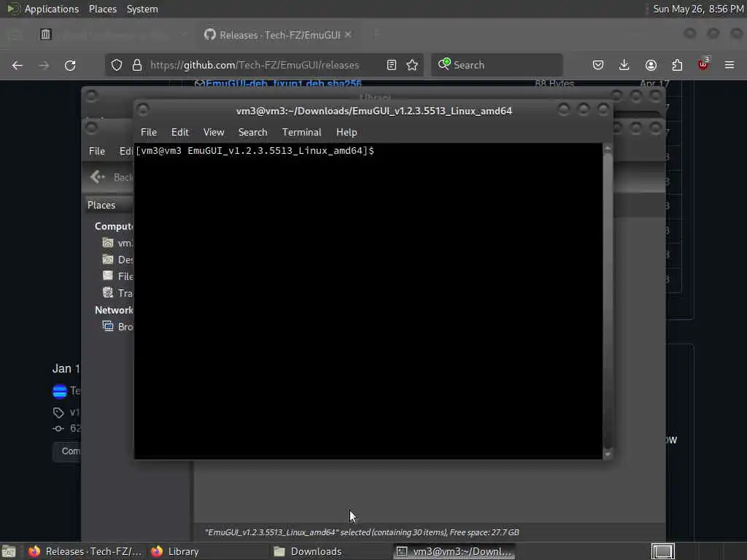
Task: Click terminal scrollbar up arrow
Action: coord(608,149)
